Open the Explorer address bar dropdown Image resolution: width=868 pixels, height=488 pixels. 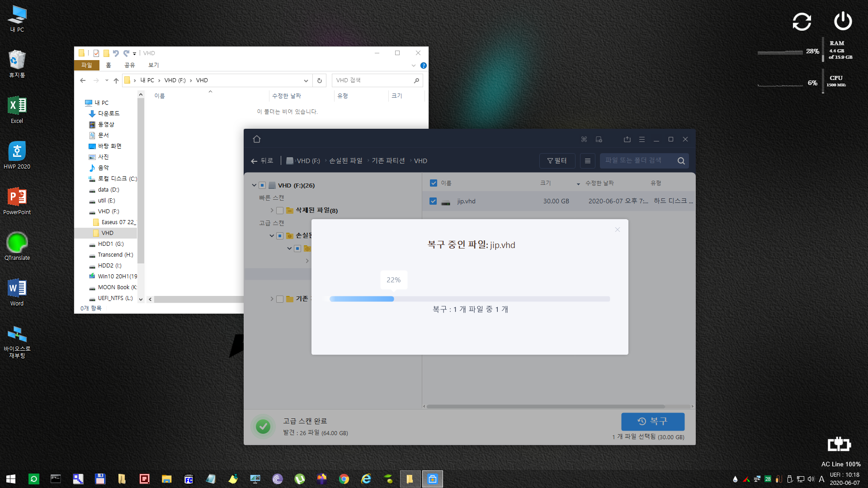(x=306, y=80)
